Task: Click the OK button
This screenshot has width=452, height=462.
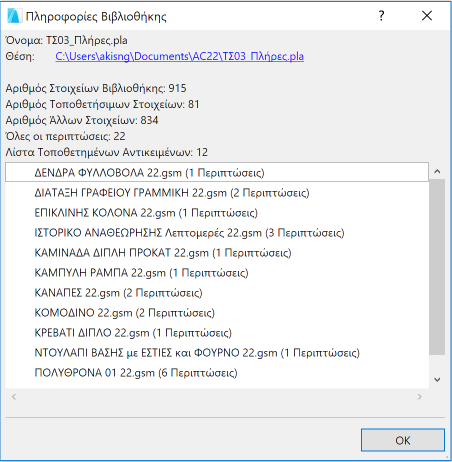Action: click(403, 440)
